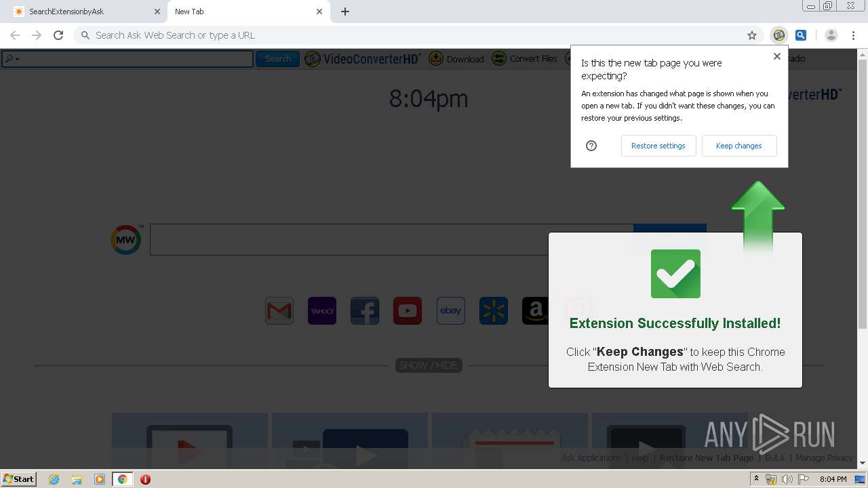
Task: Click the volume speaker tray icon
Action: coord(787,479)
